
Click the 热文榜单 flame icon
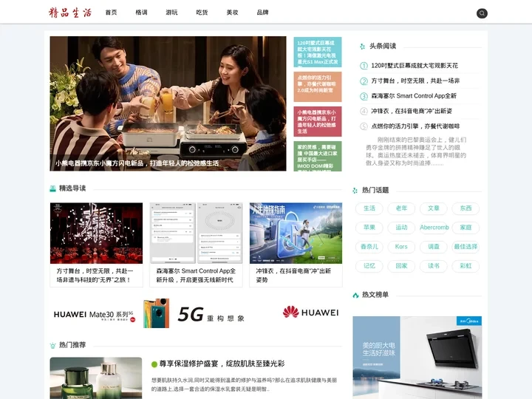[355, 295]
